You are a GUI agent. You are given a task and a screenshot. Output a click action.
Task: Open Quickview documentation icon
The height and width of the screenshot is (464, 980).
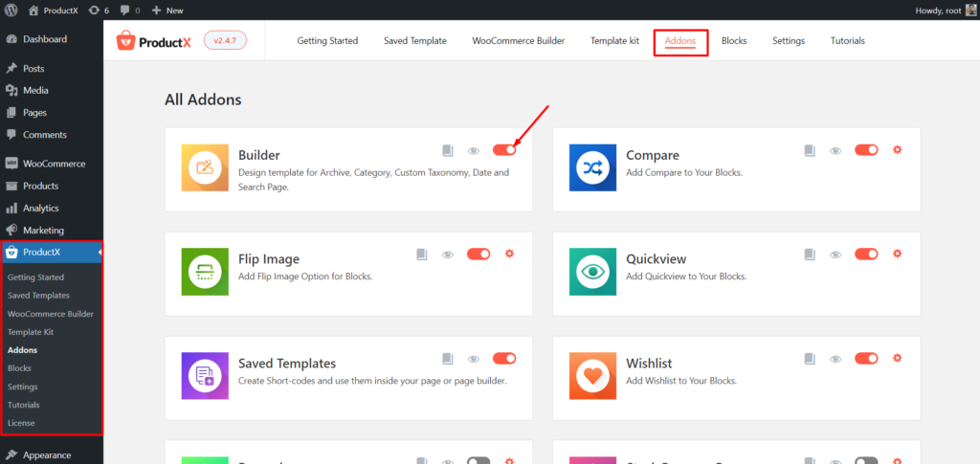click(x=810, y=254)
